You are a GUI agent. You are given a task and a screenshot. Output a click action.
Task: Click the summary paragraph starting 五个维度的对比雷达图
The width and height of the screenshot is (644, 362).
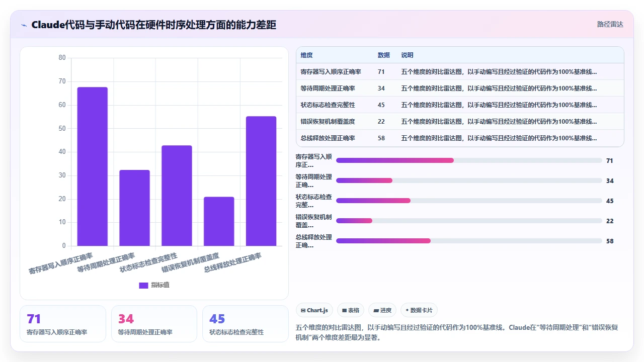(457, 332)
